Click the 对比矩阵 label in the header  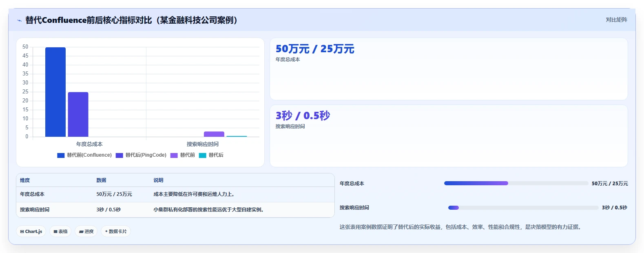tap(616, 20)
